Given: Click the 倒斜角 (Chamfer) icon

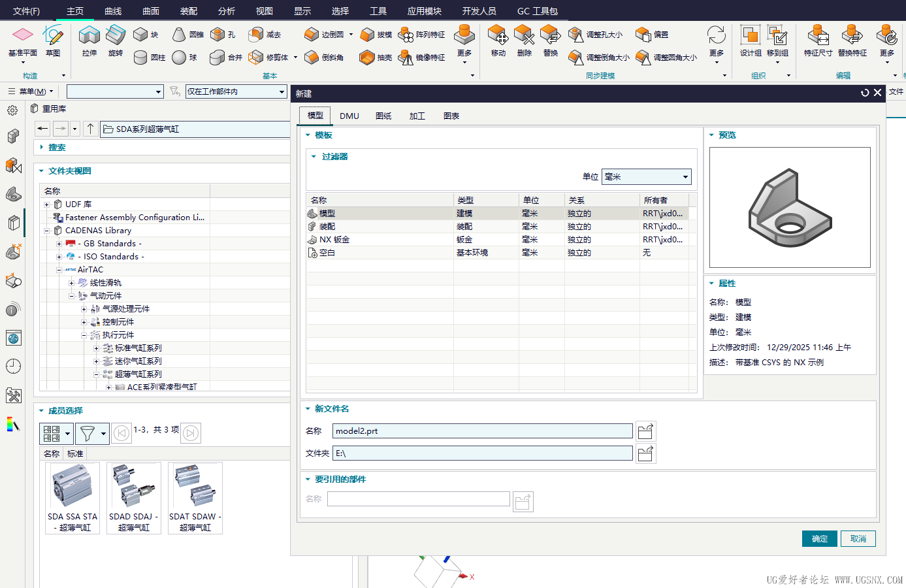Looking at the screenshot, I should pos(312,57).
